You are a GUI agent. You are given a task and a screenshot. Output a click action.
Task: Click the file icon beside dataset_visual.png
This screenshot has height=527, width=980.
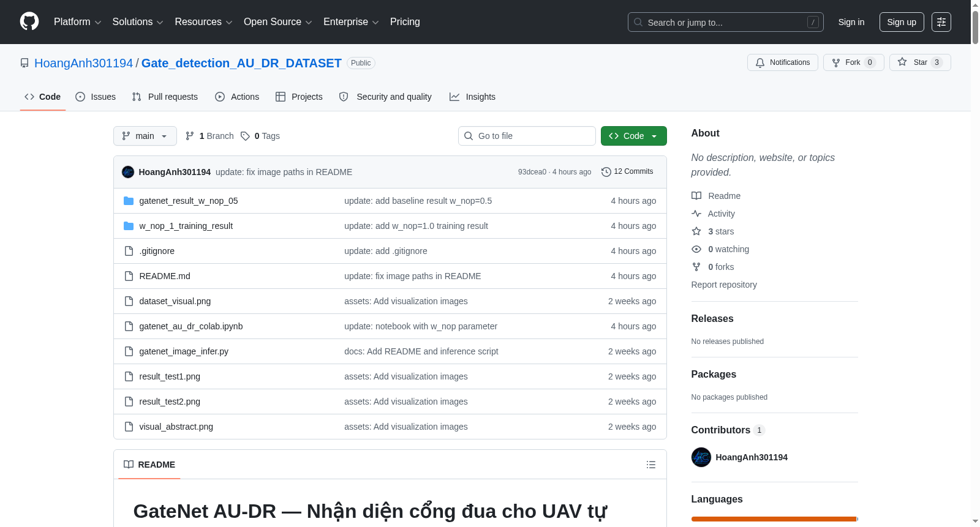point(129,301)
